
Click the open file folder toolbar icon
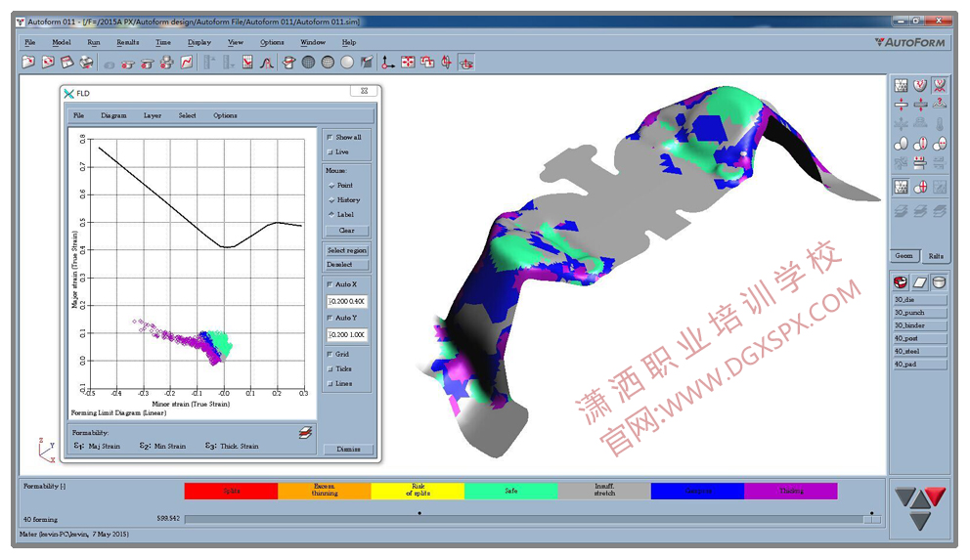click(x=28, y=62)
